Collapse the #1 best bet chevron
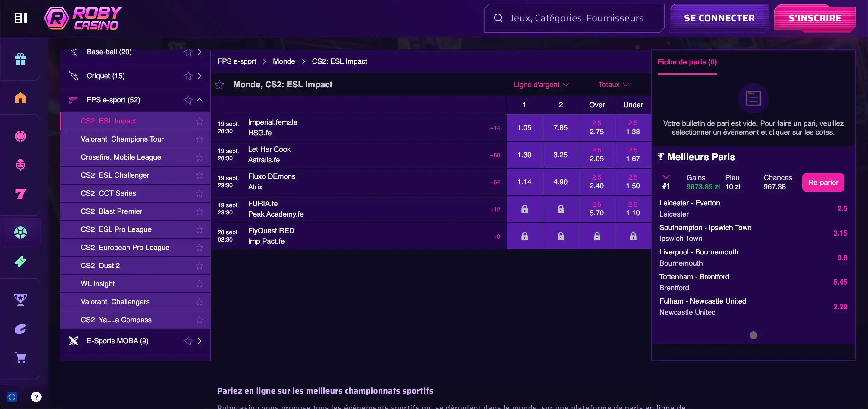 tap(666, 177)
